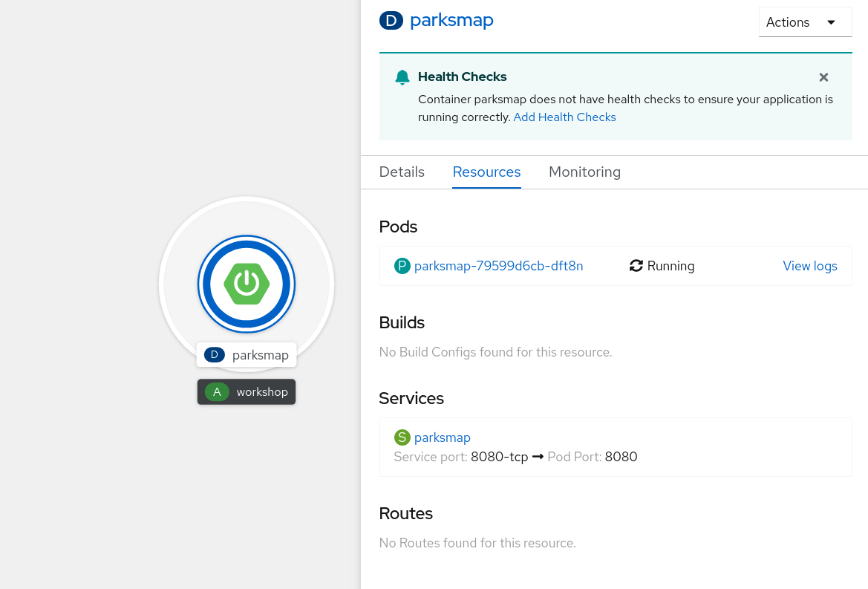Open pod parksmap-79599d6cb-dft8n
Viewport: 868px width, 589px height.
[498, 265]
